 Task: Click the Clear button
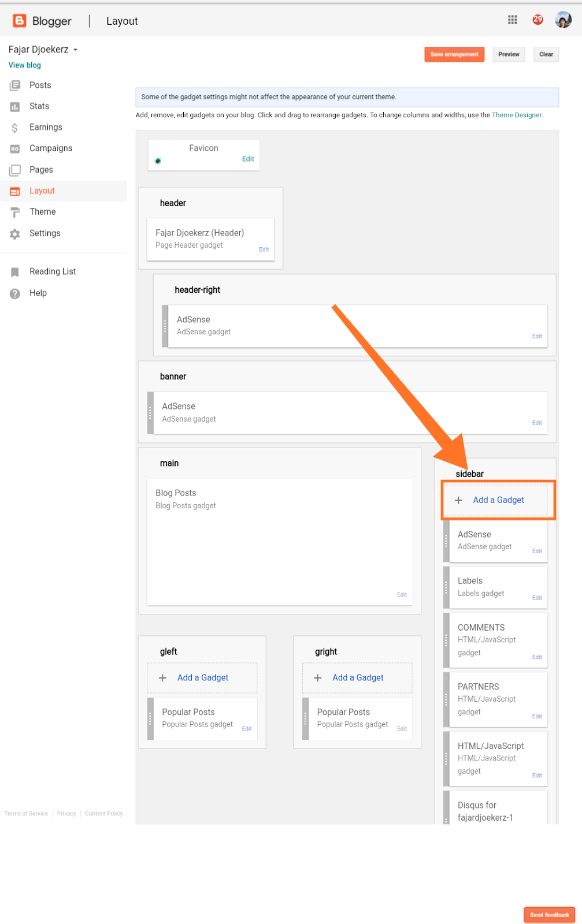tap(546, 54)
